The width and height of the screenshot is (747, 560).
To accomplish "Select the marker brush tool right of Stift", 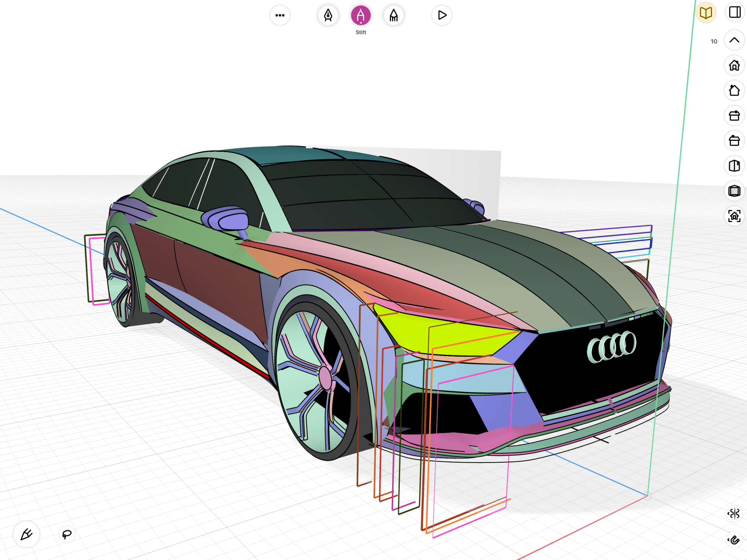I will coord(394,15).
